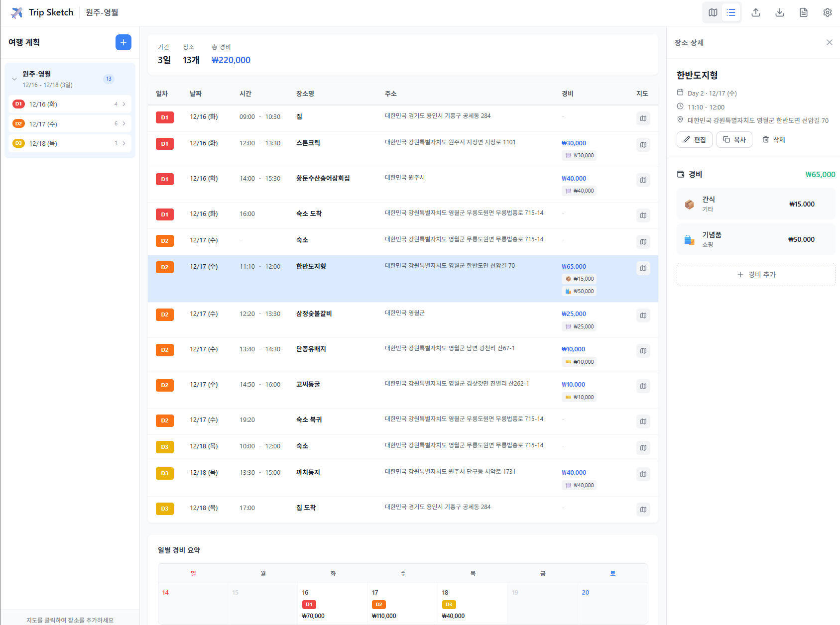Select the list view toggle
The width and height of the screenshot is (840, 625).
pyautogui.click(x=730, y=12)
